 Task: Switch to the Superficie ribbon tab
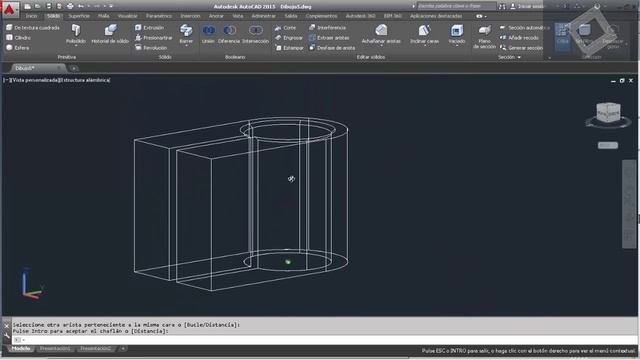pos(79,16)
